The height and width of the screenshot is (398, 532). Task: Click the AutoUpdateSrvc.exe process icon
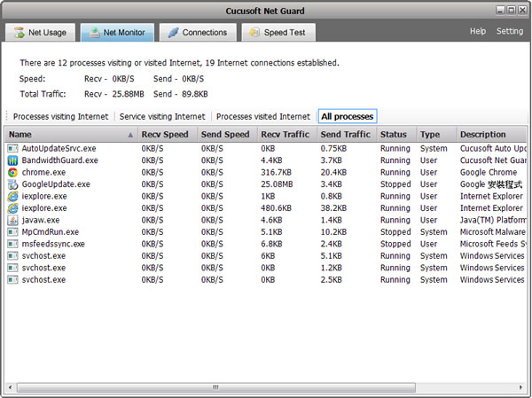point(12,148)
